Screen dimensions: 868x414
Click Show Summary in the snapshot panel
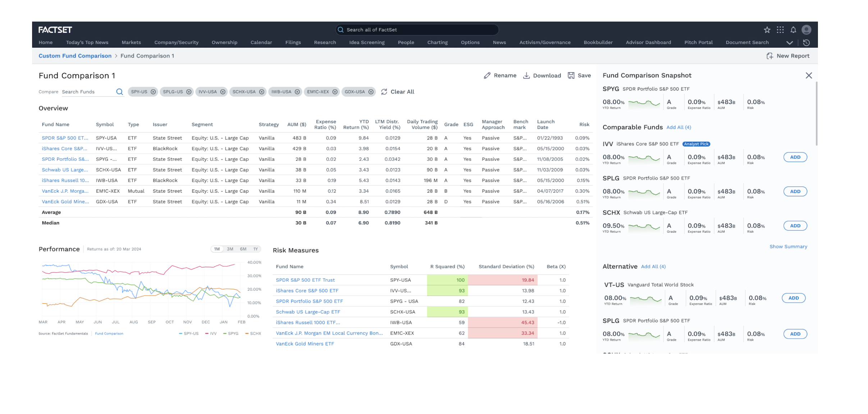tap(788, 247)
